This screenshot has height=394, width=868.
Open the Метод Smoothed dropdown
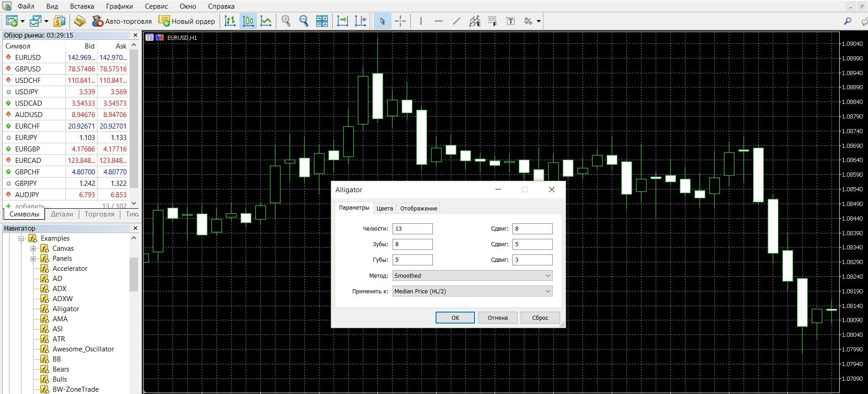coord(472,275)
